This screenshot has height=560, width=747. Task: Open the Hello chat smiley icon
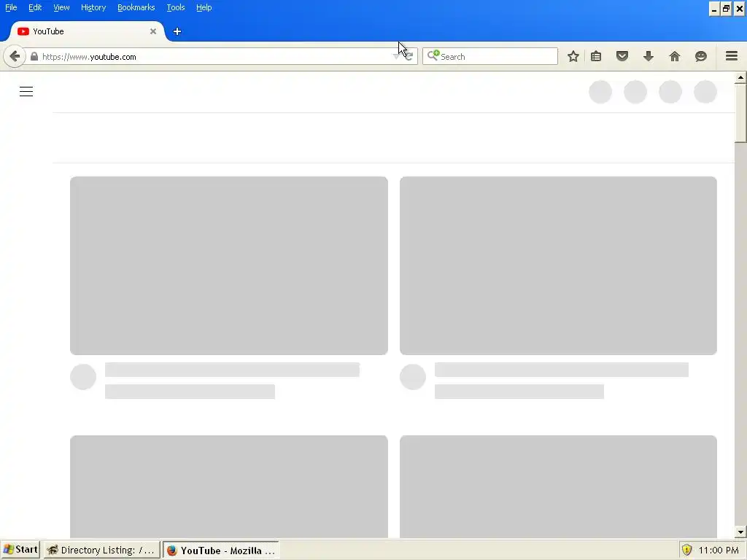(x=701, y=57)
